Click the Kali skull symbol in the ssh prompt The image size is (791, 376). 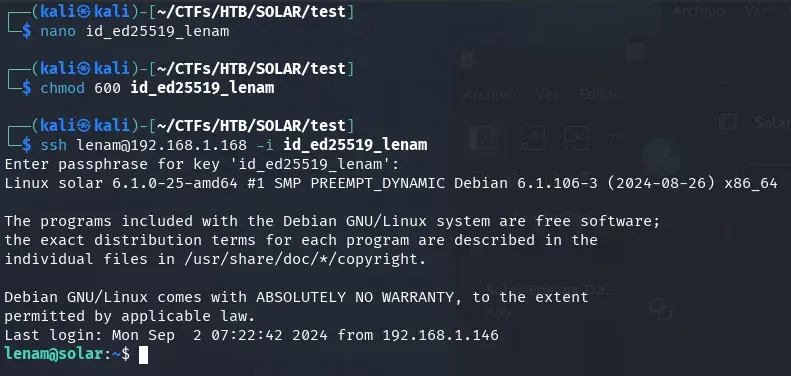point(84,125)
